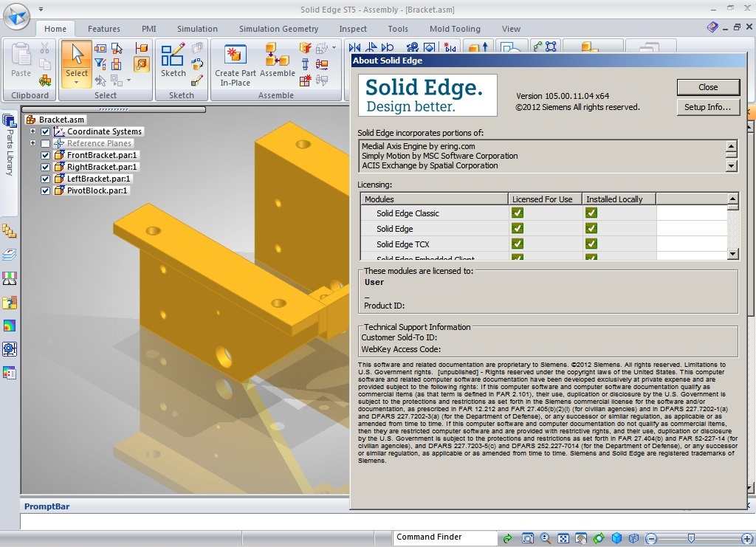The width and height of the screenshot is (756, 547).
Task: Toggle Coordinate Systems visibility checkbox
Action: 45,131
